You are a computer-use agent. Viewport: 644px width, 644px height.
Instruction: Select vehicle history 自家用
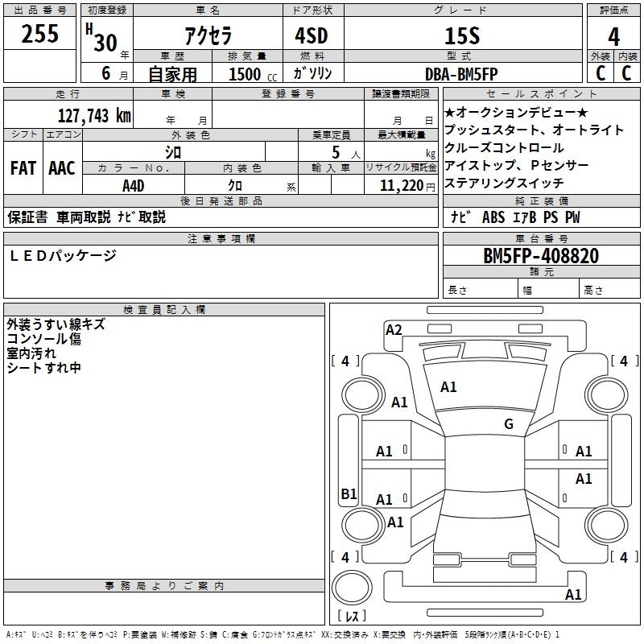click(172, 74)
